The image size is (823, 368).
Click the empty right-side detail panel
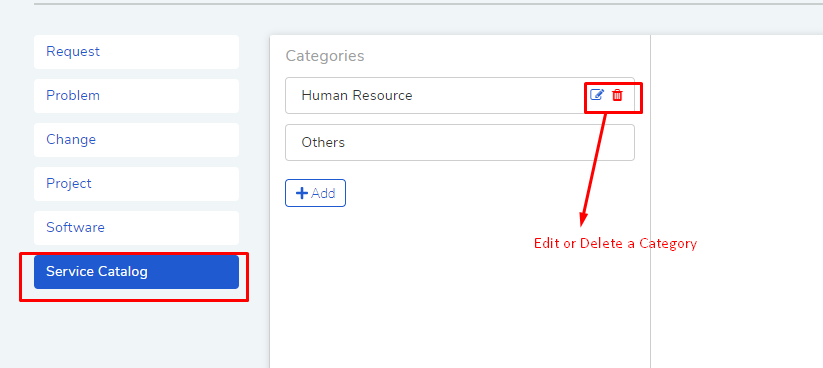pyautogui.click(x=737, y=202)
